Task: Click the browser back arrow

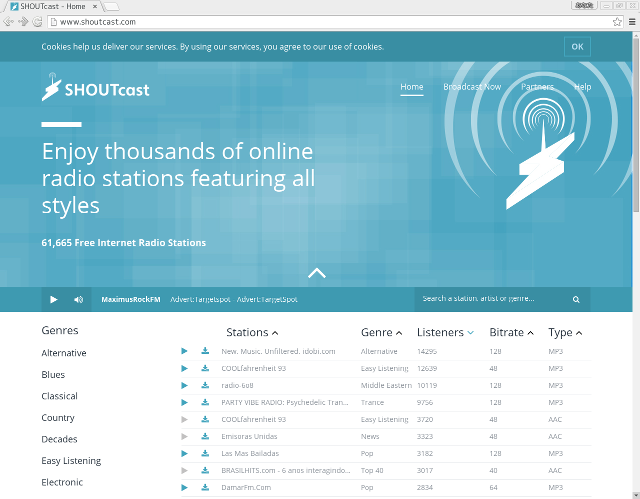Action: (x=8, y=22)
